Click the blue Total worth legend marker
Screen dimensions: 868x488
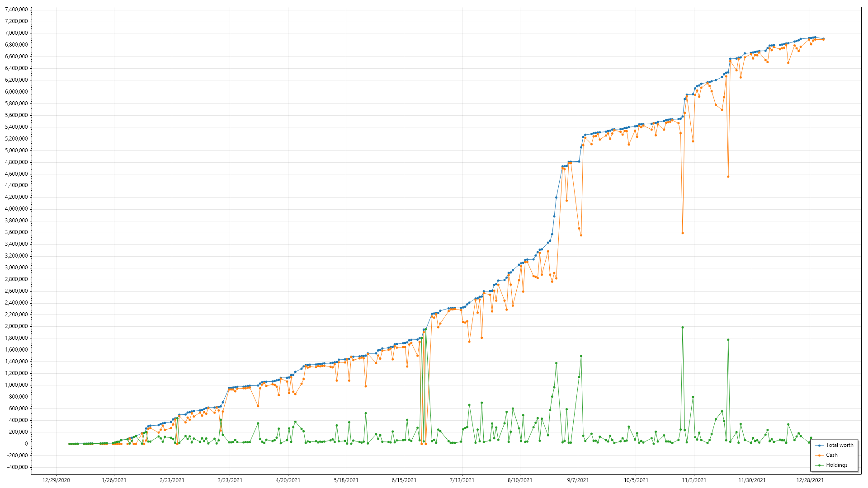pyautogui.click(x=819, y=445)
